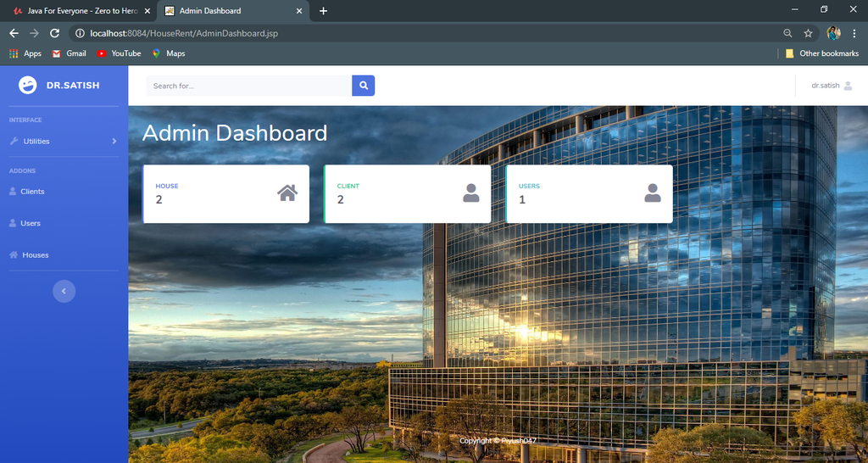Click the home icon beside Houses

(x=14, y=254)
